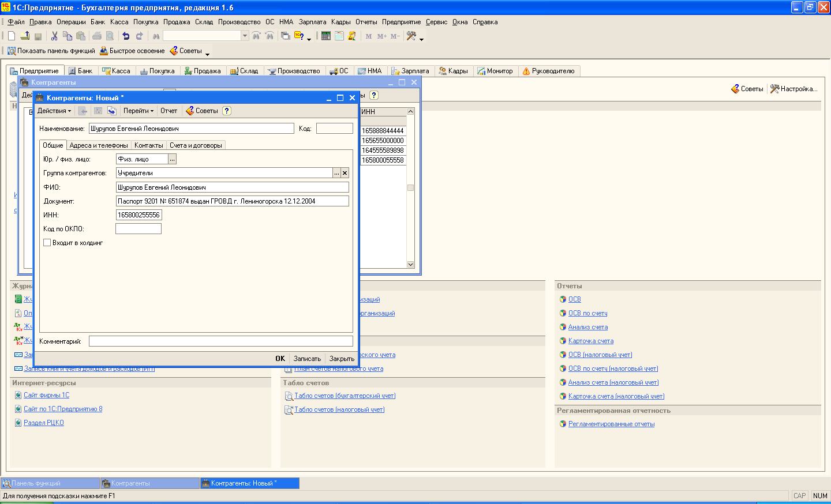The height and width of the screenshot is (504, 831).
Task: Open the ОСВ по счету report link
Action: 587,313
